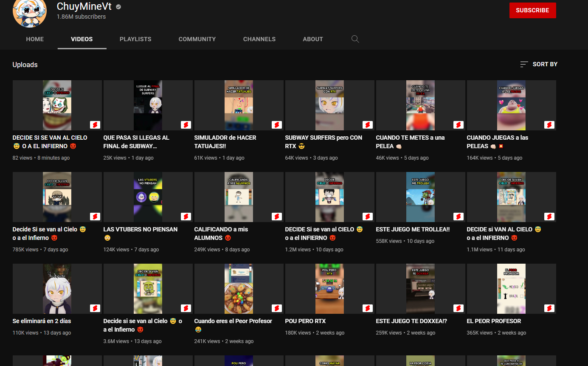Open Cuando eres el Peor Profesor thumbnail
Screen dimensions: 588x366
click(x=239, y=289)
